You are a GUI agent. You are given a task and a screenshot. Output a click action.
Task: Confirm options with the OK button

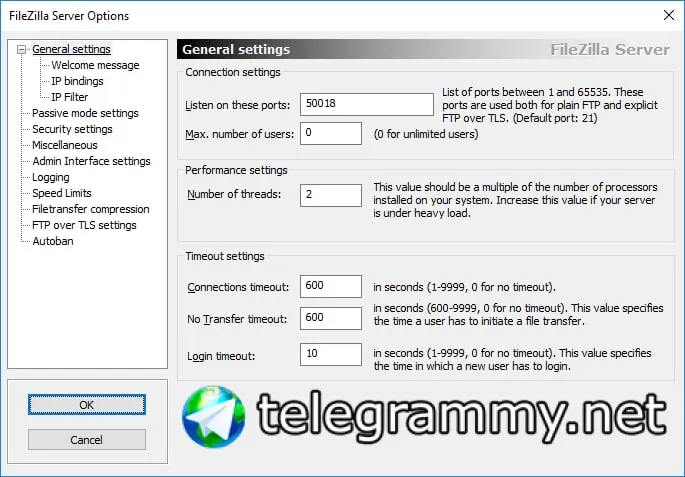86,404
